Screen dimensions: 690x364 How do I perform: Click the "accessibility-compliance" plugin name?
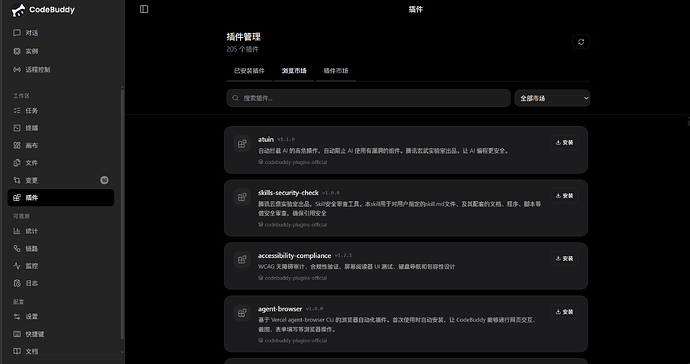(294, 255)
